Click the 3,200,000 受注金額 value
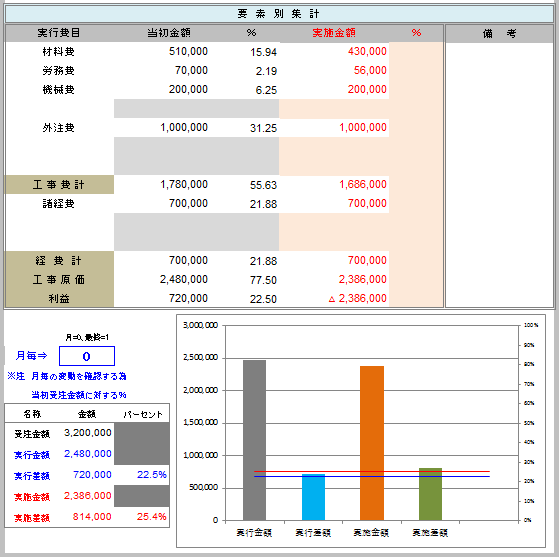This screenshot has width=559, height=557. [x=88, y=433]
